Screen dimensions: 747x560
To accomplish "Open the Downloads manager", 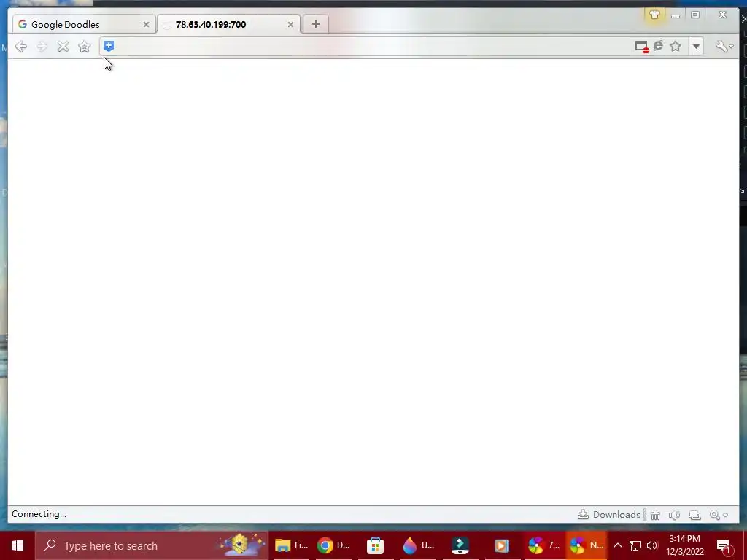I will 609,514.
